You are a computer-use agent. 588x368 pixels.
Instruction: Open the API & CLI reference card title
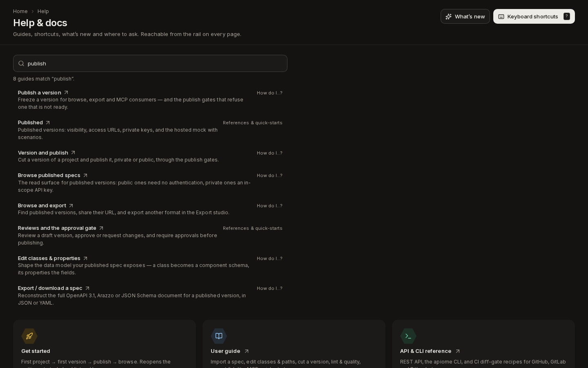(426, 351)
